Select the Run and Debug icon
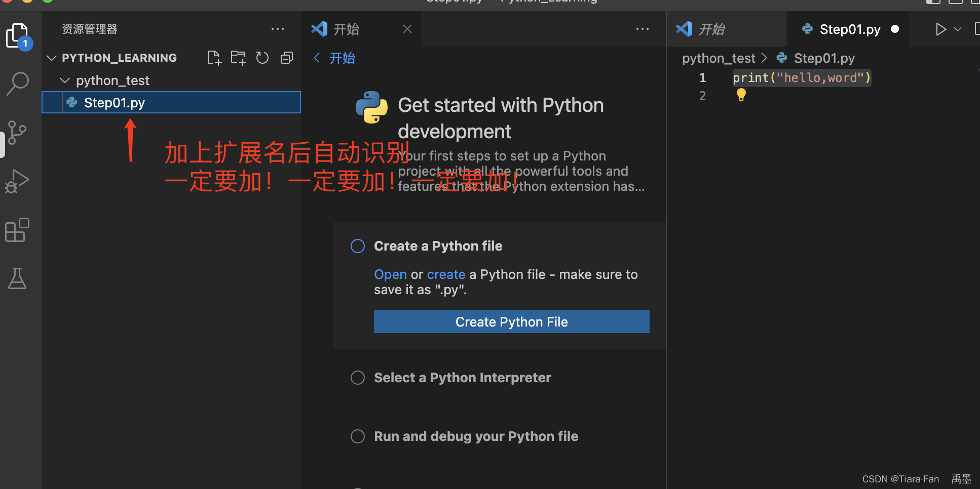Screen dimensions: 980x489 point(17,181)
